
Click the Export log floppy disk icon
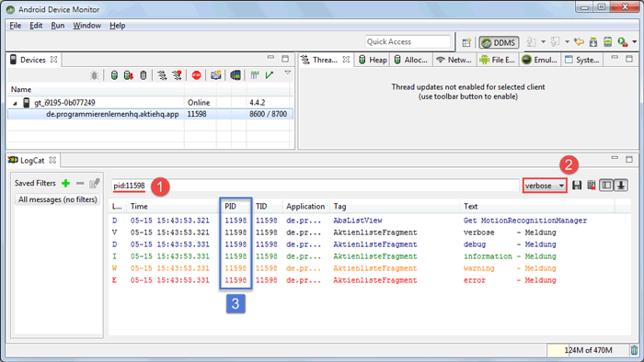pyautogui.click(x=577, y=186)
